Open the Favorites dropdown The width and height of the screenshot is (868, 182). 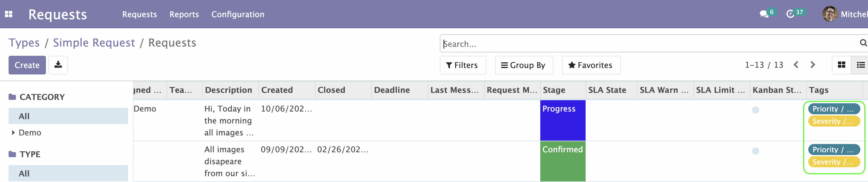pos(591,65)
